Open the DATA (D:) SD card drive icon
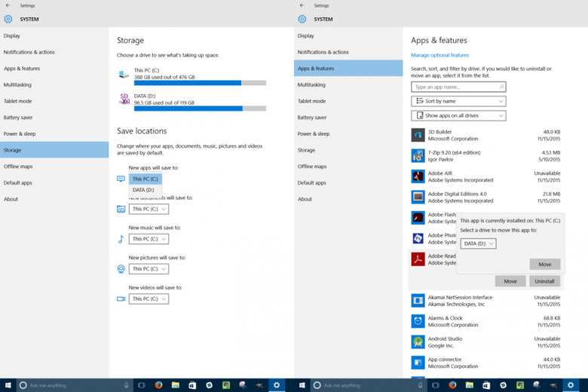588x392 pixels. point(124,99)
